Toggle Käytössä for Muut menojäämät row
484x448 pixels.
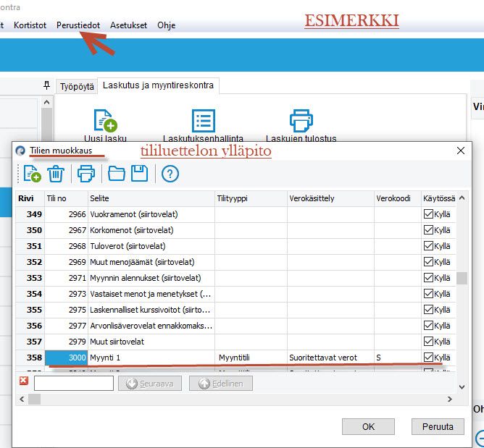[x=428, y=262]
